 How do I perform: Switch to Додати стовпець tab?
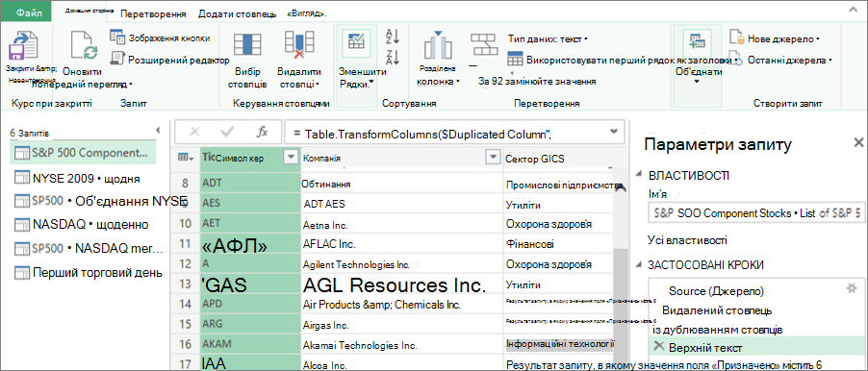coord(237,13)
